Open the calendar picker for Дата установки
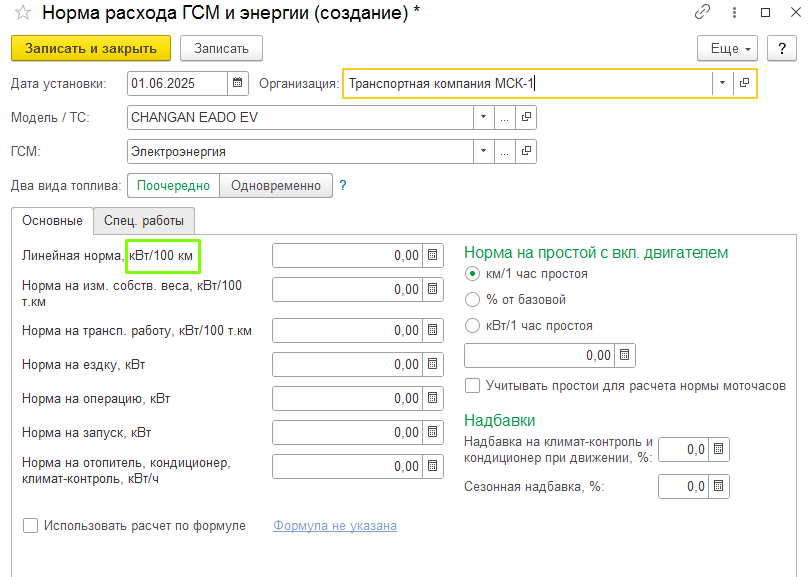Image resolution: width=811 pixels, height=577 pixels. tap(238, 83)
